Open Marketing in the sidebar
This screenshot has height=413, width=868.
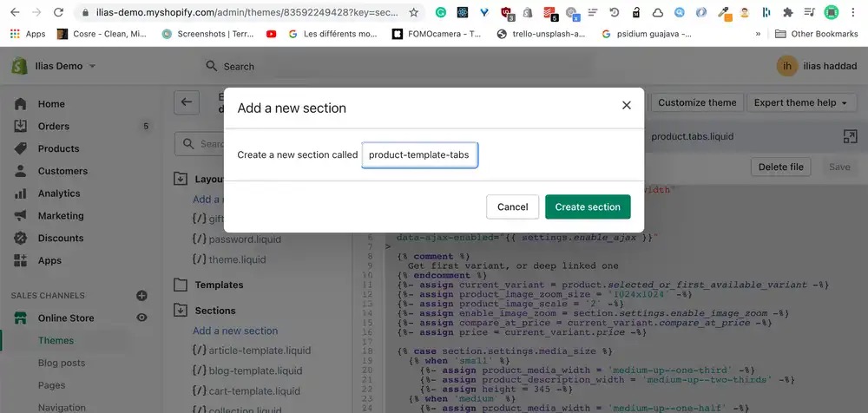tap(61, 215)
